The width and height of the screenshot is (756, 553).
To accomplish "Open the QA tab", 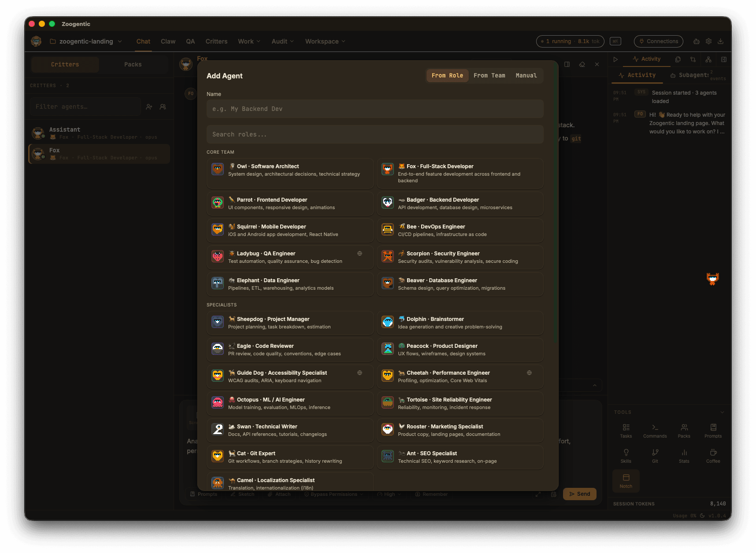I will (x=190, y=41).
